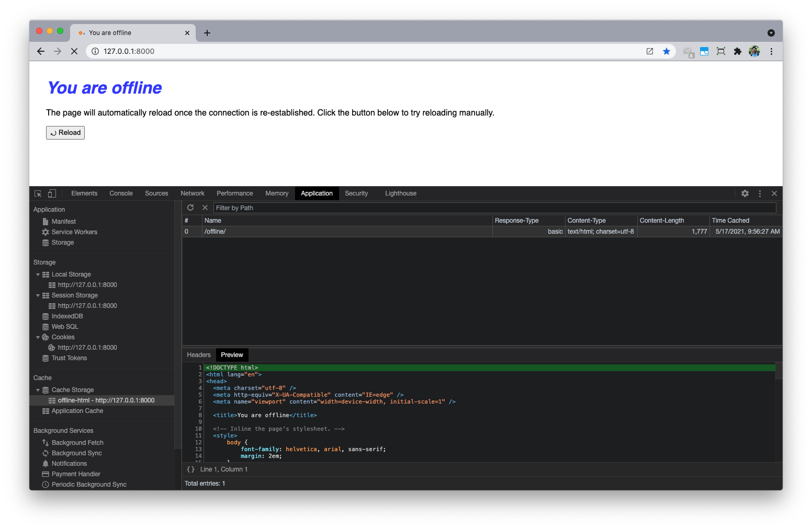Image resolution: width=812 pixels, height=529 pixels.
Task: Click the stop loading X button
Action: [74, 51]
